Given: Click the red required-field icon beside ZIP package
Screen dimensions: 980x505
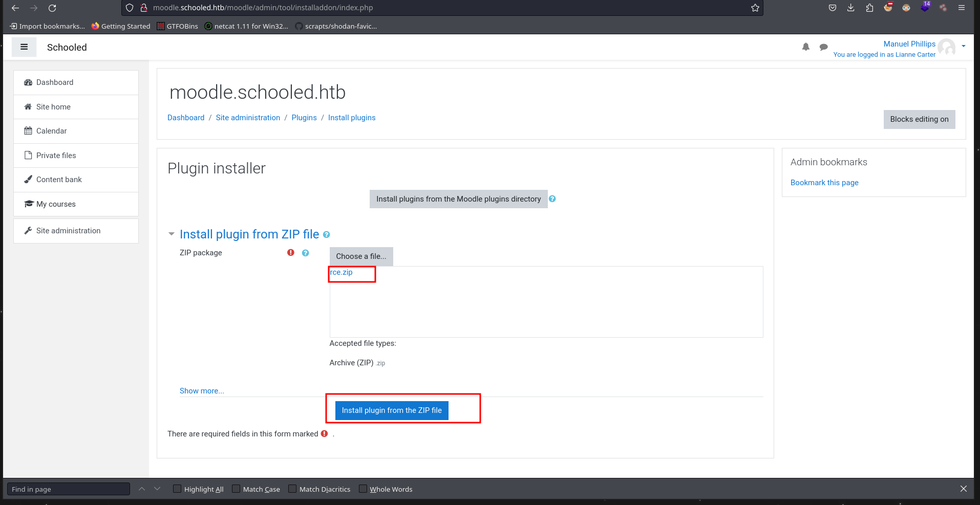Looking at the screenshot, I should 291,253.
